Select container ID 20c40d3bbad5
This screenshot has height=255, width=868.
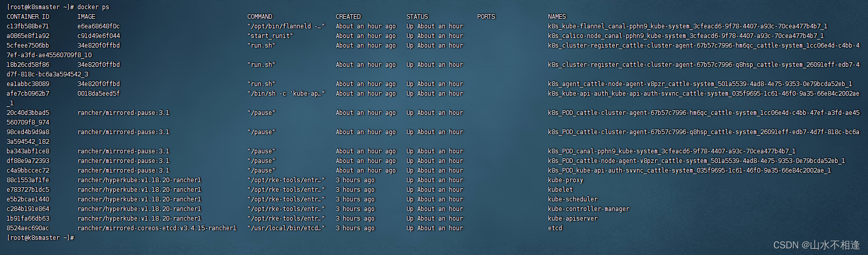[x=28, y=113]
